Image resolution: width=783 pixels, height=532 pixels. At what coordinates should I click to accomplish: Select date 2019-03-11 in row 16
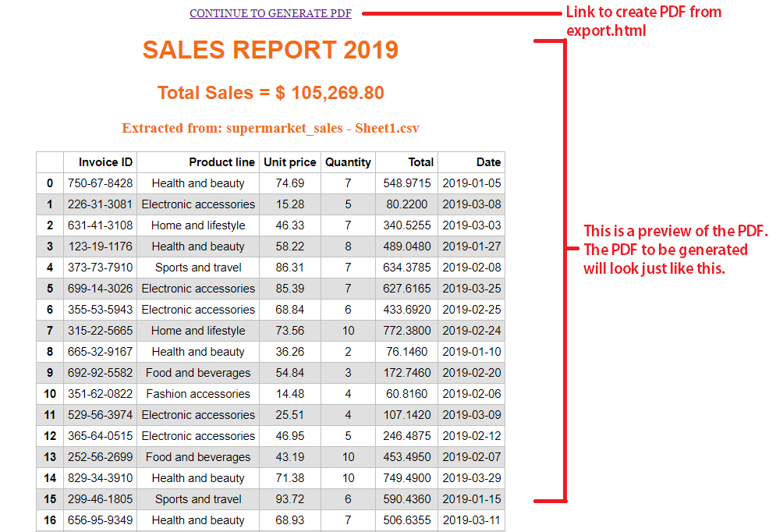pyautogui.click(x=471, y=520)
